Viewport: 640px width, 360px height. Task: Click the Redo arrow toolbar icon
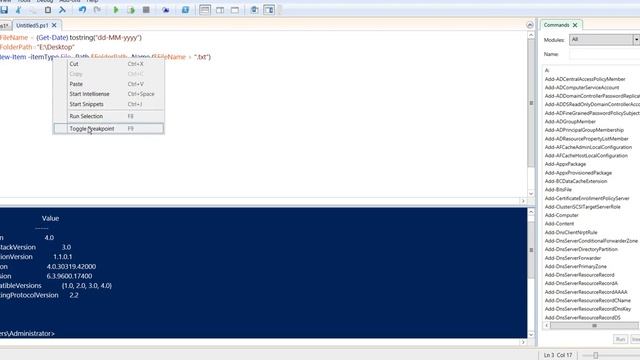pyautogui.click(x=97, y=10)
